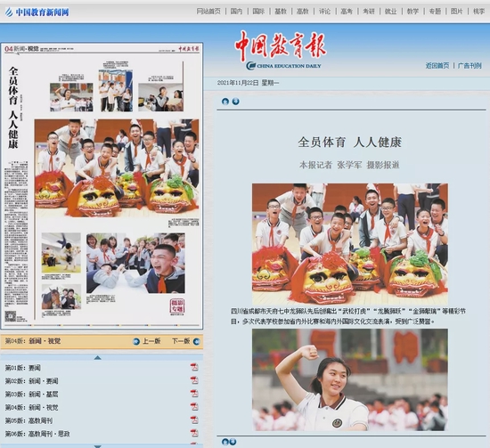
Task: Open the PDF icon for 第01版 要闻
Action: [x=194, y=367]
